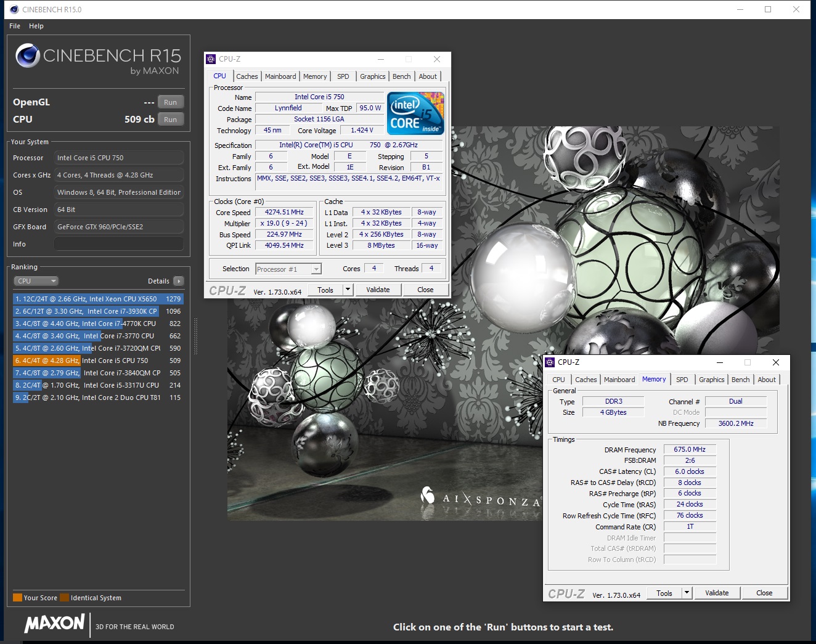Switch to SPD tab in processor CPU-Z window
Viewport: 816px width, 644px height.
(343, 76)
